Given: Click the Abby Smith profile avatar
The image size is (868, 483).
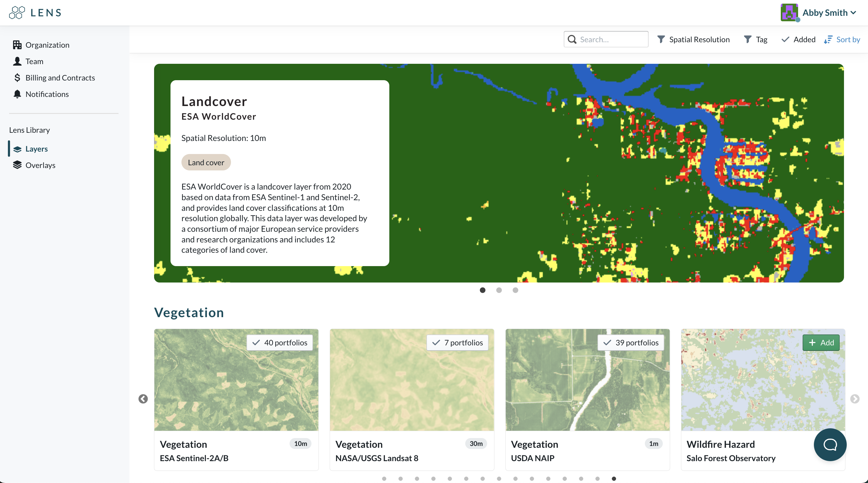Looking at the screenshot, I should (x=789, y=13).
